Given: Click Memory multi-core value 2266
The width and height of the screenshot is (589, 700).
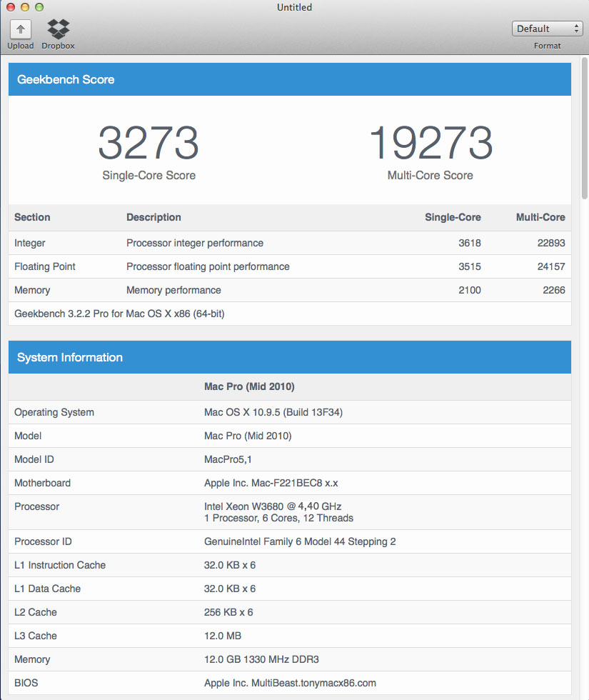Looking at the screenshot, I should coord(554,290).
